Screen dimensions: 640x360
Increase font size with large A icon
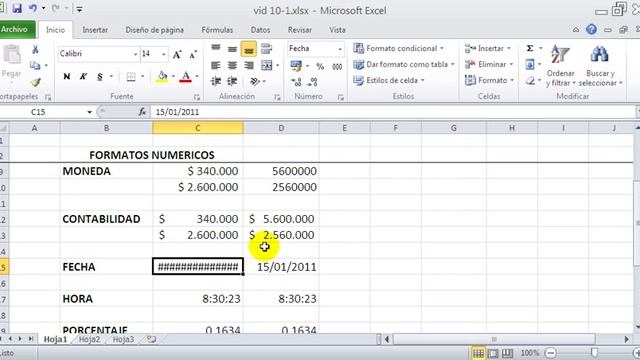(177, 54)
